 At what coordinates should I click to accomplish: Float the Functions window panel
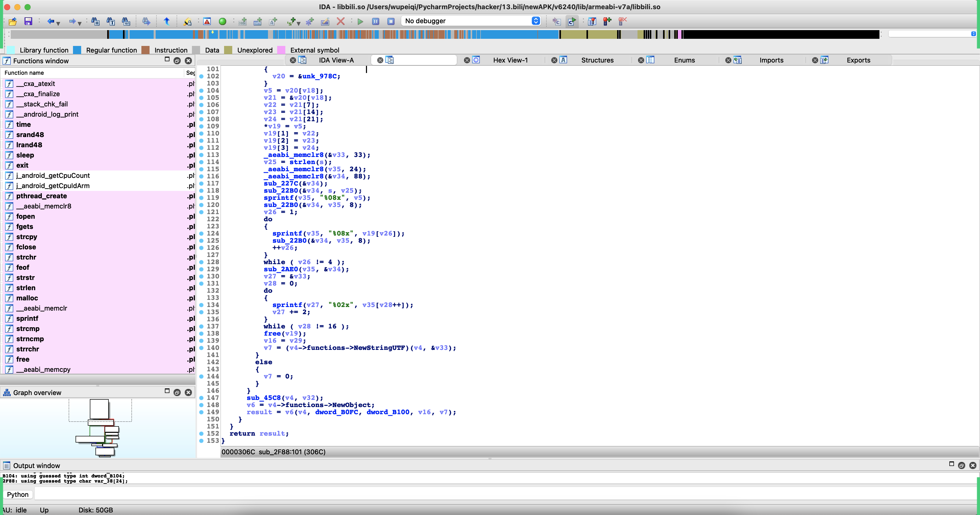[x=177, y=61]
